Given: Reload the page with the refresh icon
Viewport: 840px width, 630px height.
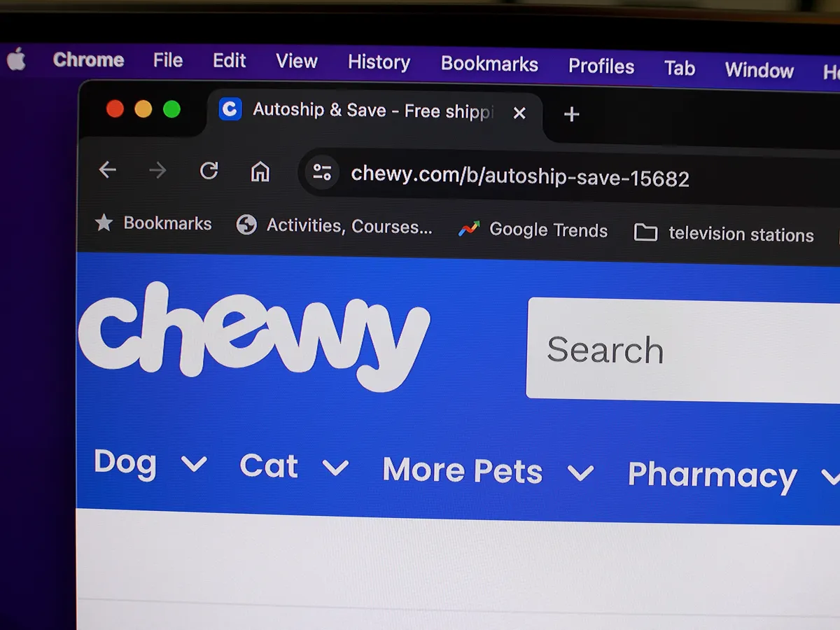Looking at the screenshot, I should pos(209,171).
